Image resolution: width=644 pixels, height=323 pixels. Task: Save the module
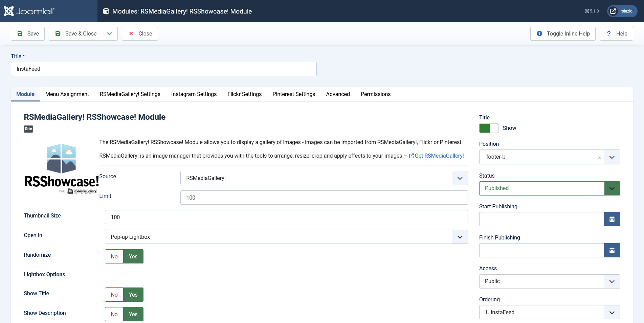point(28,33)
